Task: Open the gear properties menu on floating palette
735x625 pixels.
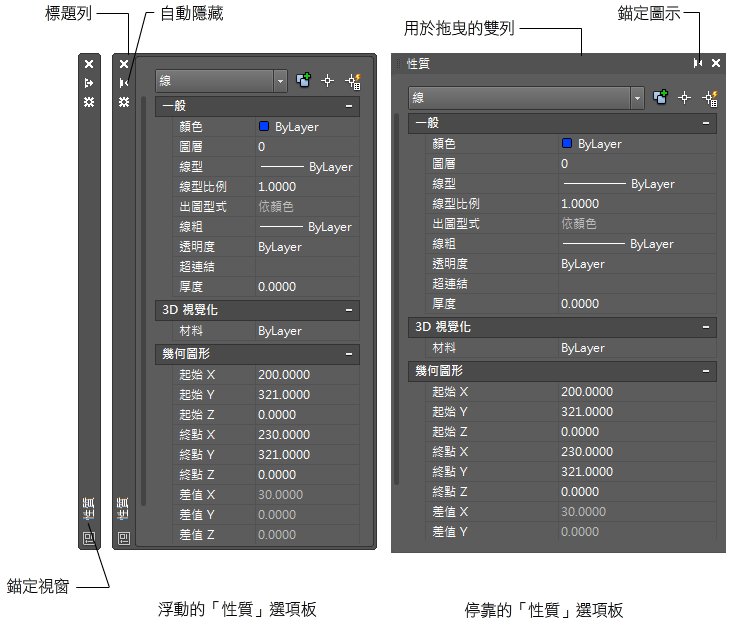Action: 124,102
